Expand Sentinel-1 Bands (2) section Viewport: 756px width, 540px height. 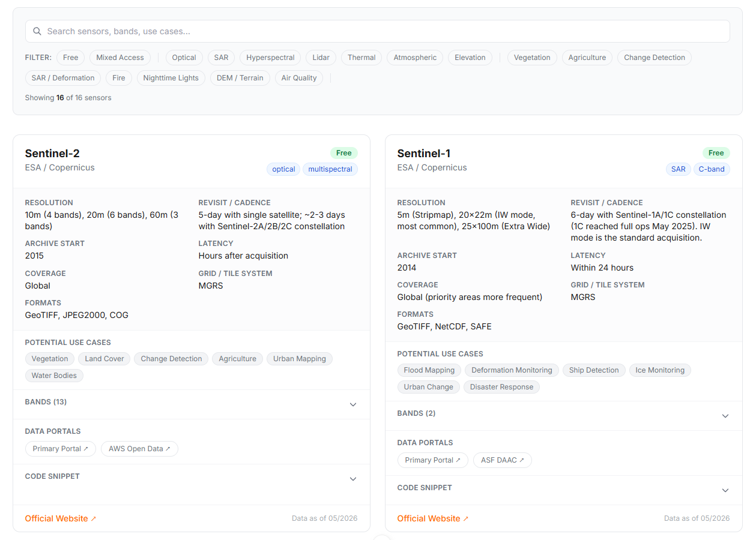pos(564,416)
